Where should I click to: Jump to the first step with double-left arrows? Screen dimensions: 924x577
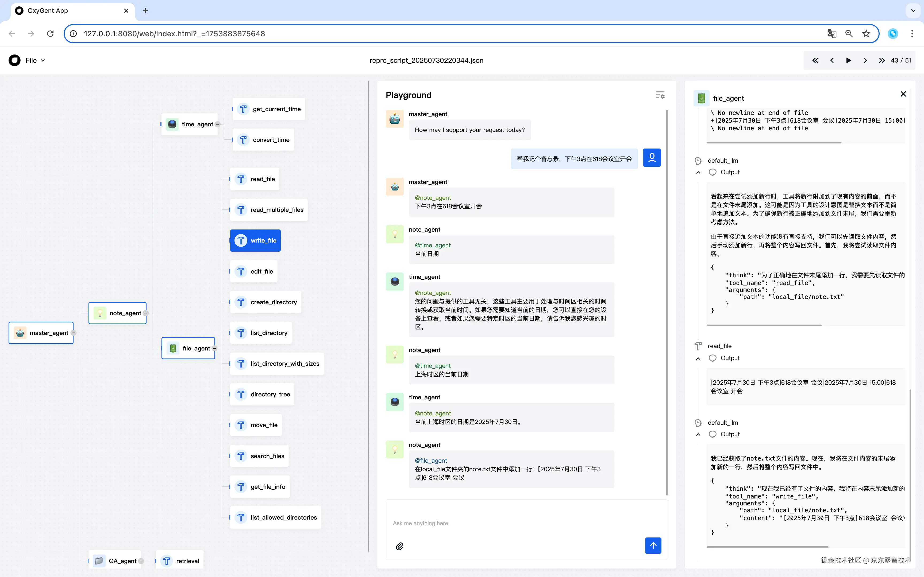tap(815, 60)
